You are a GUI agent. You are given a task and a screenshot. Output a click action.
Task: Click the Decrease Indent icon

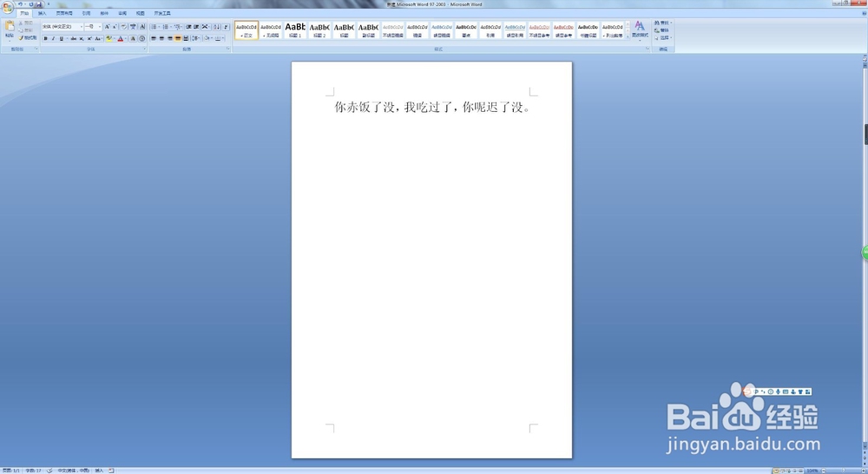point(188,27)
